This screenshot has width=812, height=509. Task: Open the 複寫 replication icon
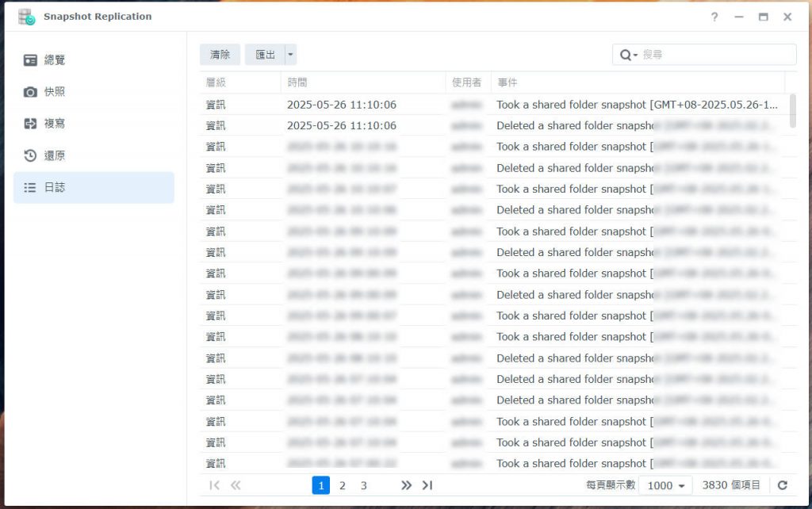point(30,124)
